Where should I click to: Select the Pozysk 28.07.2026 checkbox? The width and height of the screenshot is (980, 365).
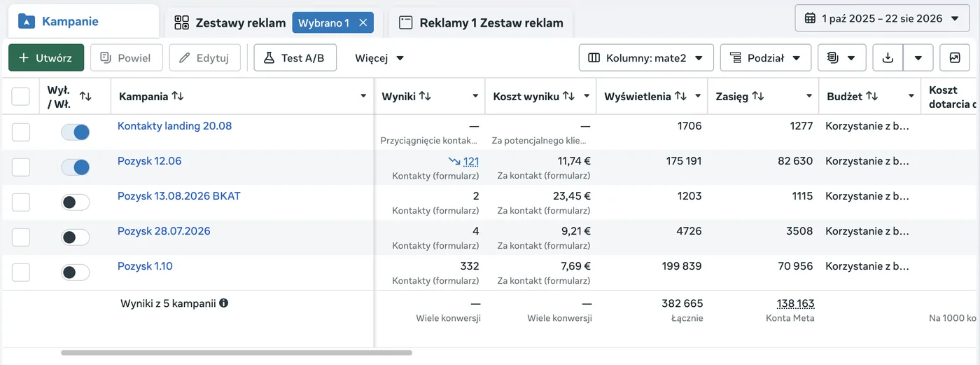(21, 237)
